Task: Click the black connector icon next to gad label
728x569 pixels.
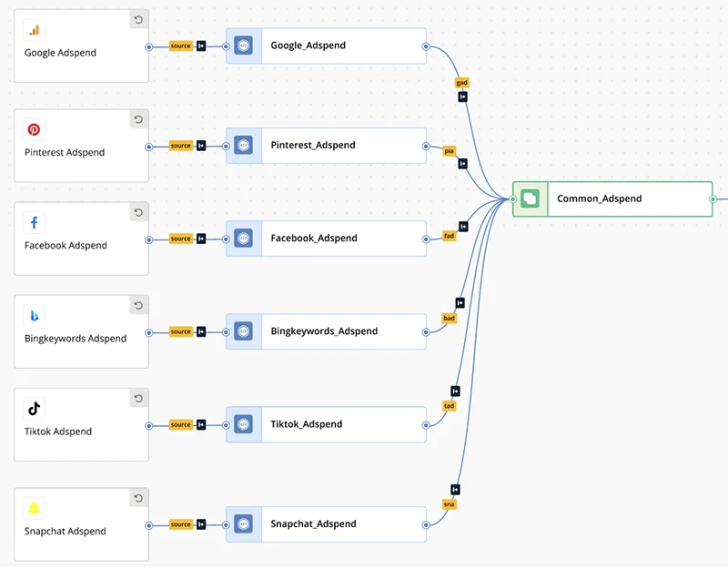Action: pyautogui.click(x=463, y=97)
